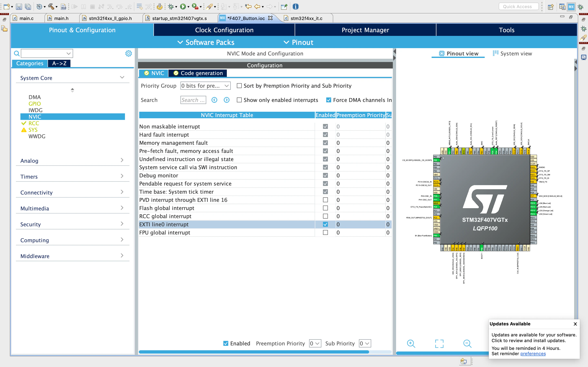Open the Priority Group dropdown

pyautogui.click(x=205, y=86)
